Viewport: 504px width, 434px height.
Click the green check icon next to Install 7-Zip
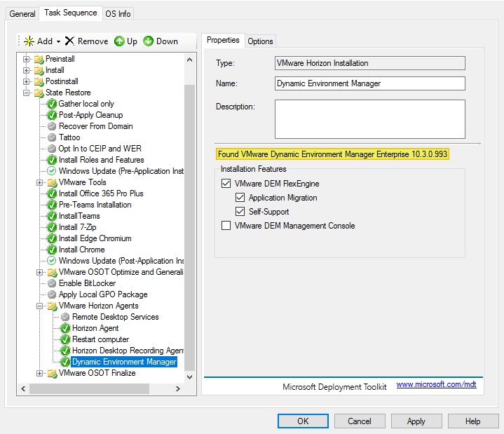tap(52, 227)
